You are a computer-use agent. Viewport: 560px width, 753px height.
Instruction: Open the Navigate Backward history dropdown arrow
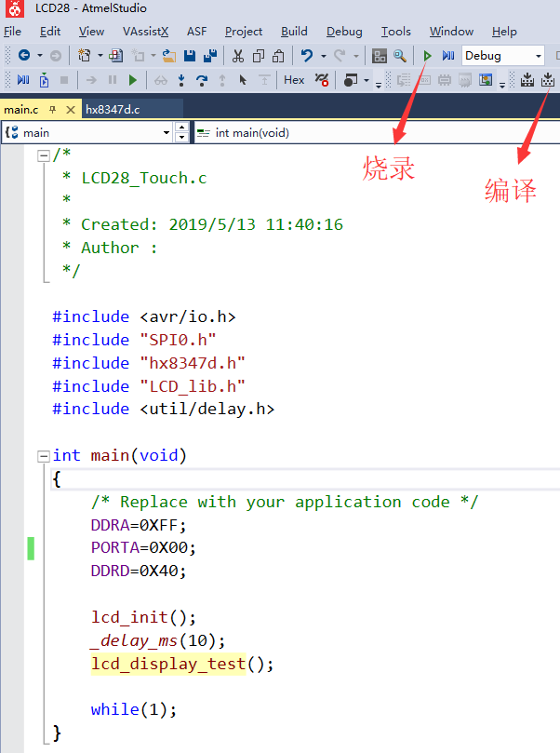pos(40,56)
